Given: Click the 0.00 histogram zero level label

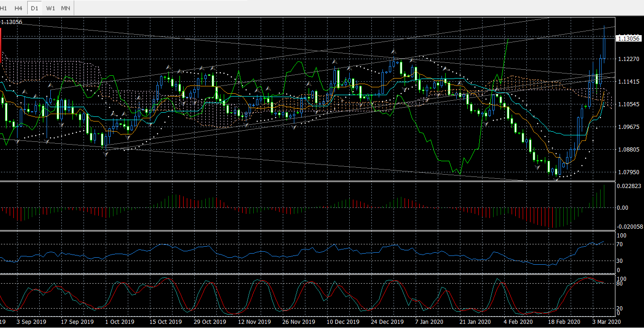Looking at the screenshot, I should [x=623, y=208].
